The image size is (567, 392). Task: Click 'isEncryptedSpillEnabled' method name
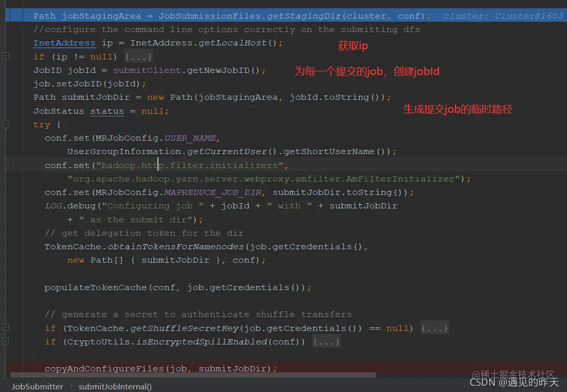pyautogui.click(x=201, y=341)
